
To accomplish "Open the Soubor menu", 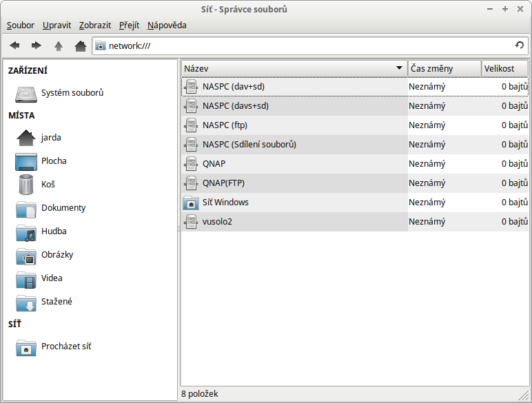I will coord(21,25).
